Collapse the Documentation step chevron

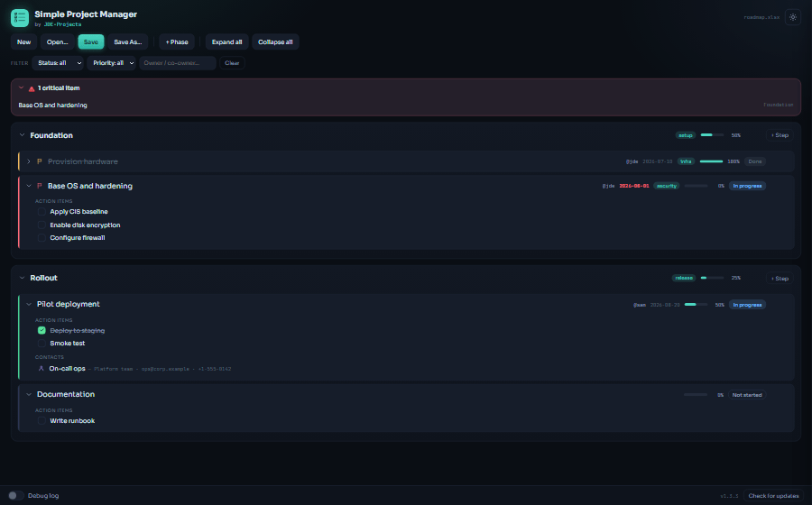pyautogui.click(x=29, y=394)
